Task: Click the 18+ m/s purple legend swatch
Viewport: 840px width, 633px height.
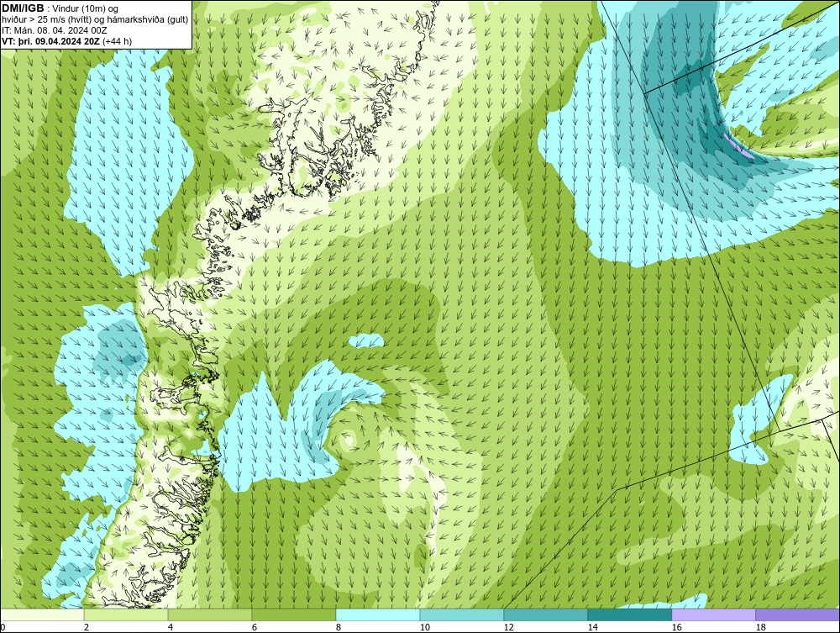Action: tap(797, 615)
